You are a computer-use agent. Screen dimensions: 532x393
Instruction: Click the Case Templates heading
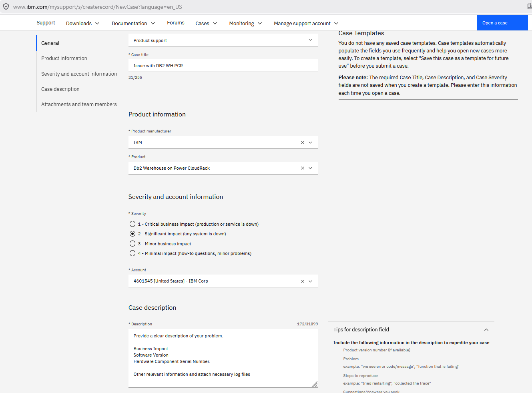361,33
